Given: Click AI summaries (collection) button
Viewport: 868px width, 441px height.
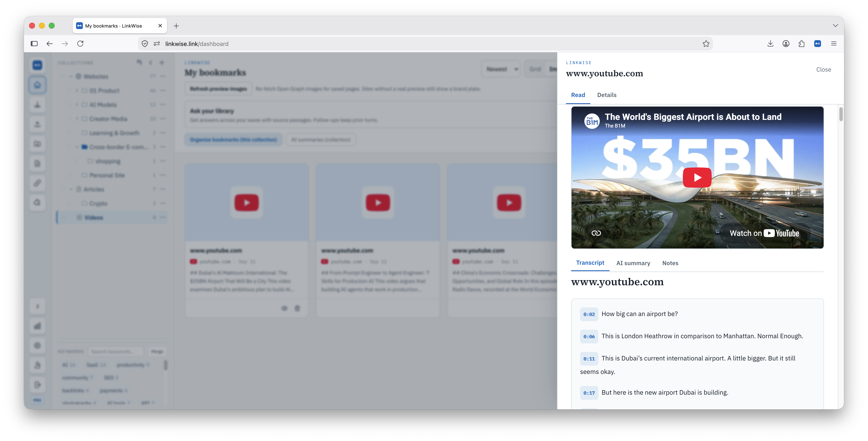Looking at the screenshot, I should pyautogui.click(x=320, y=140).
